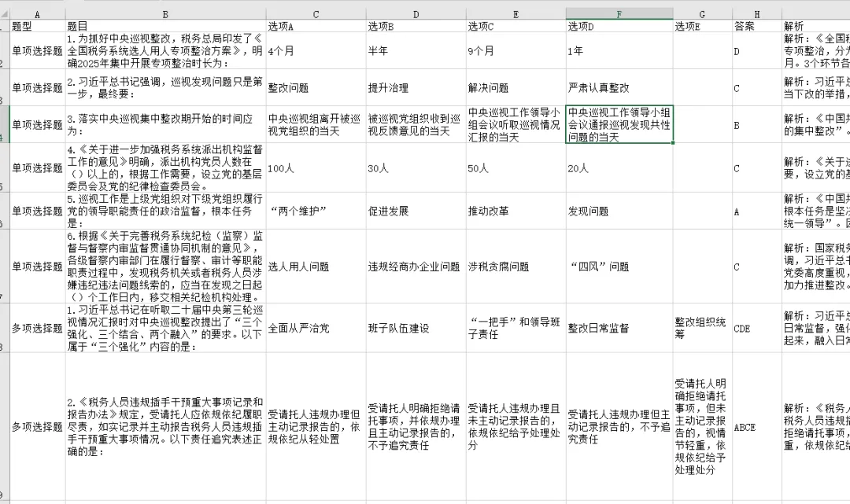850x504 pixels.
Task: Click the header cell '题型'
Action: point(38,26)
